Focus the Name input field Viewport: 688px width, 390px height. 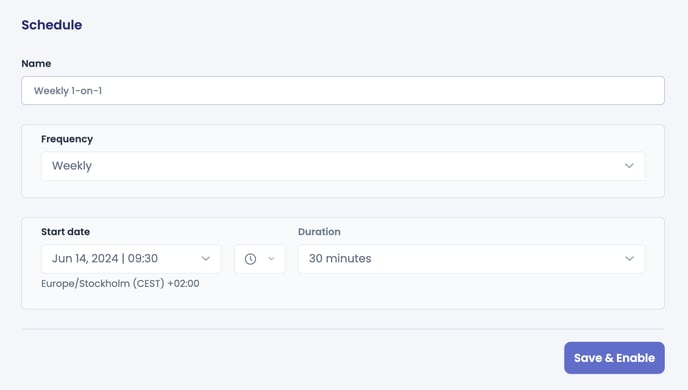click(x=343, y=91)
